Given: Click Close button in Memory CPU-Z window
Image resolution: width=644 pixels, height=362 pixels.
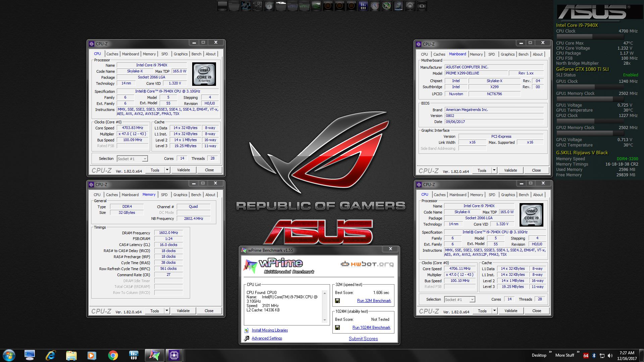Looking at the screenshot, I should 209,311.
